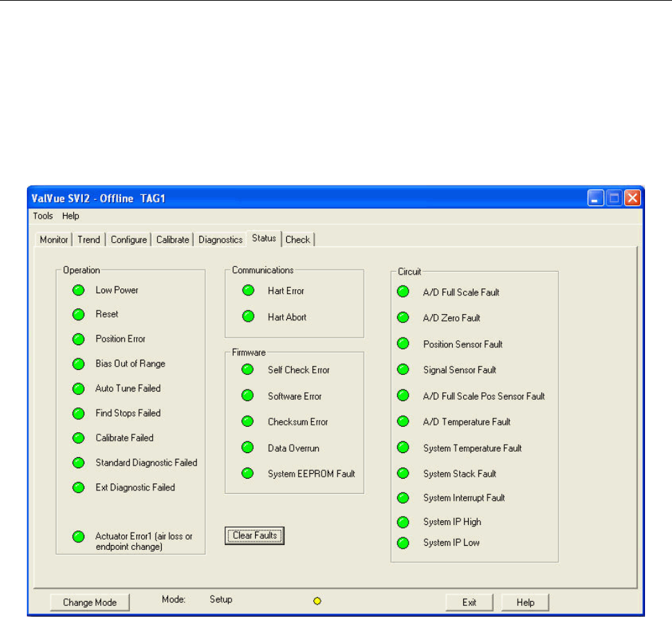
Task: Click the Self Check Error indicator
Action: [248, 369]
